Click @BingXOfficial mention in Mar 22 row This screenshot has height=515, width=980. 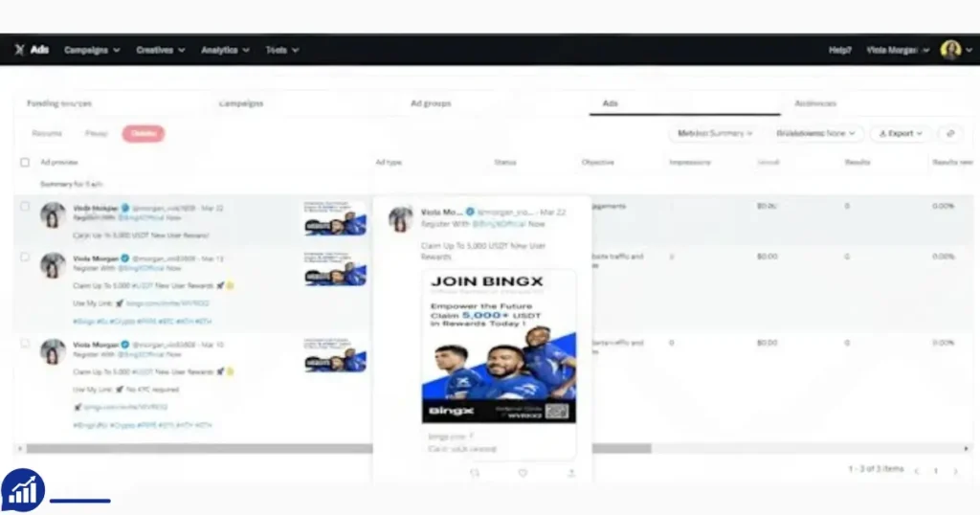pyautogui.click(x=142, y=217)
